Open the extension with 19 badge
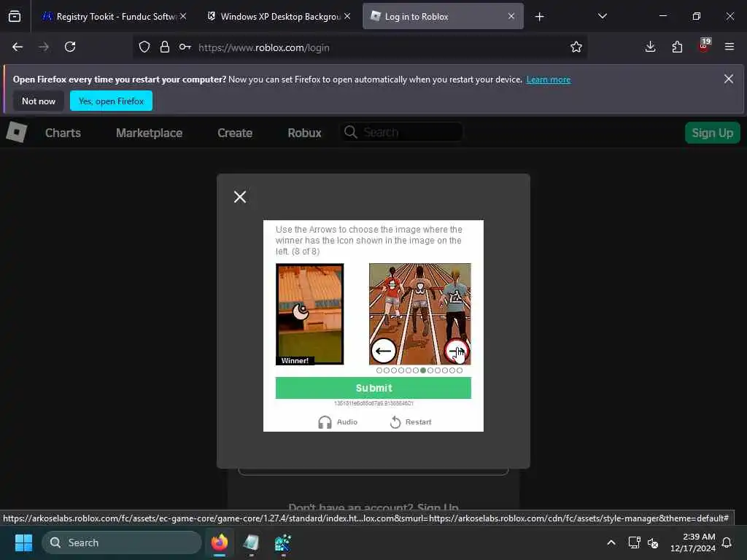The height and width of the screenshot is (560, 747). (x=704, y=45)
